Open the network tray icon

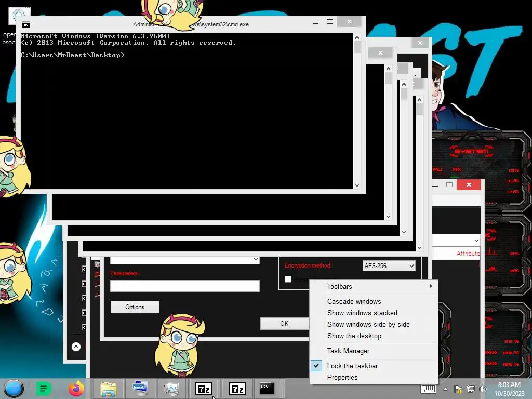point(471,389)
